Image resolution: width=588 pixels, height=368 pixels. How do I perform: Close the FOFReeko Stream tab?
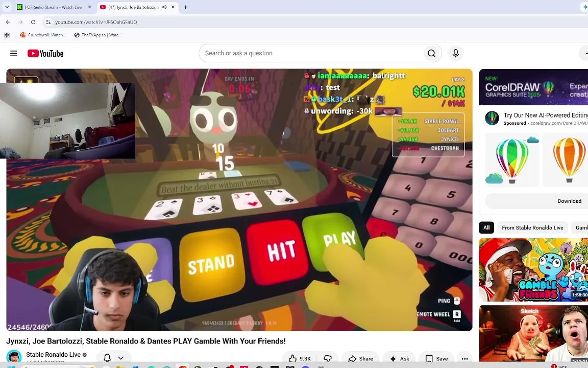[89, 7]
